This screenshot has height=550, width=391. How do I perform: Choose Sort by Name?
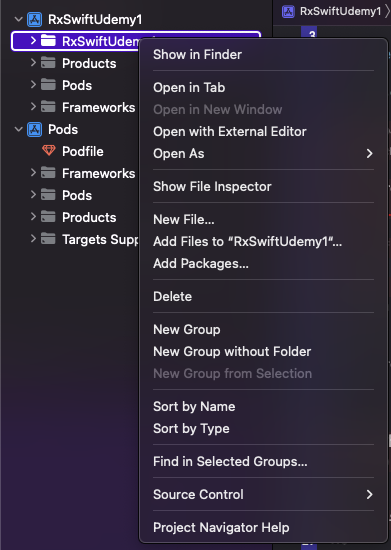point(194,407)
